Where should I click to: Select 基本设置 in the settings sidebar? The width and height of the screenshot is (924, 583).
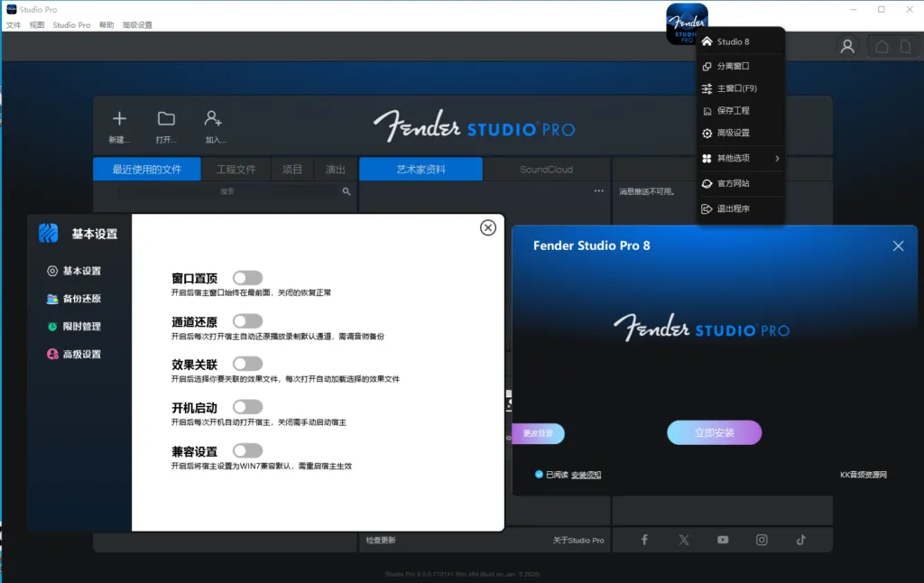click(74, 271)
